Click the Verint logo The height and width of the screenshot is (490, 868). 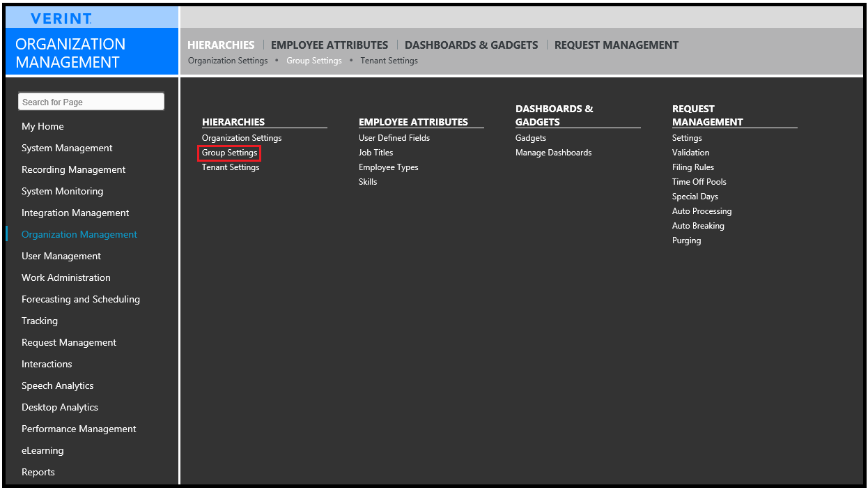(x=61, y=19)
